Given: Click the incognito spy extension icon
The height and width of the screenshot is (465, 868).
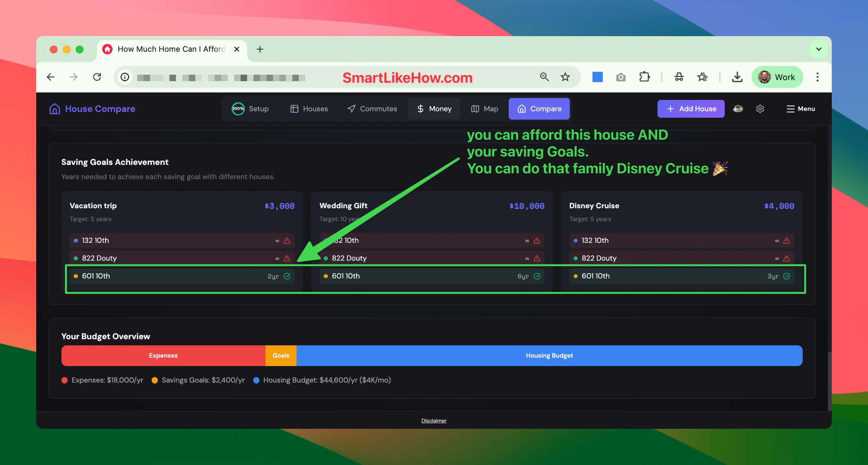Looking at the screenshot, I should point(678,77).
